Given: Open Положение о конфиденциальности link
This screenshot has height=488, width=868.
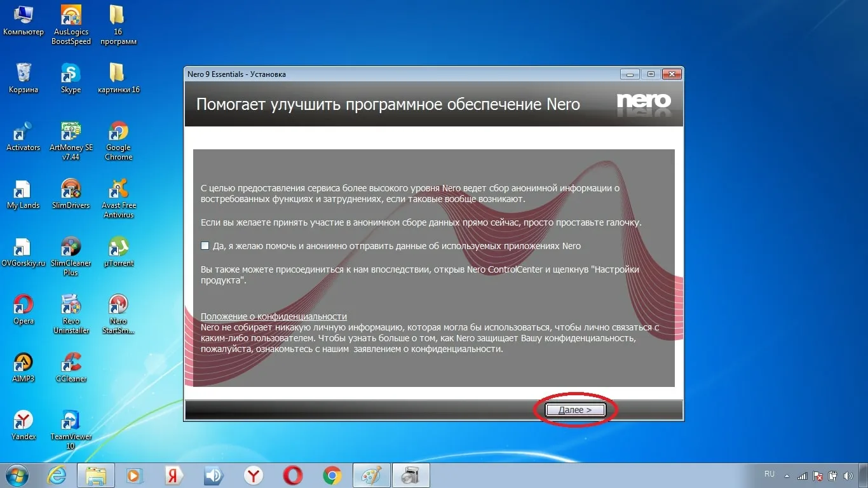Looking at the screenshot, I should pyautogui.click(x=274, y=316).
